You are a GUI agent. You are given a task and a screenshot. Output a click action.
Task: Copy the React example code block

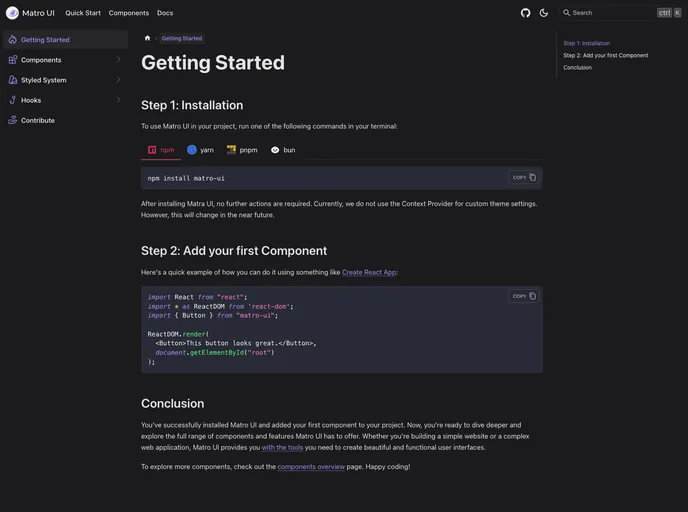pos(524,296)
